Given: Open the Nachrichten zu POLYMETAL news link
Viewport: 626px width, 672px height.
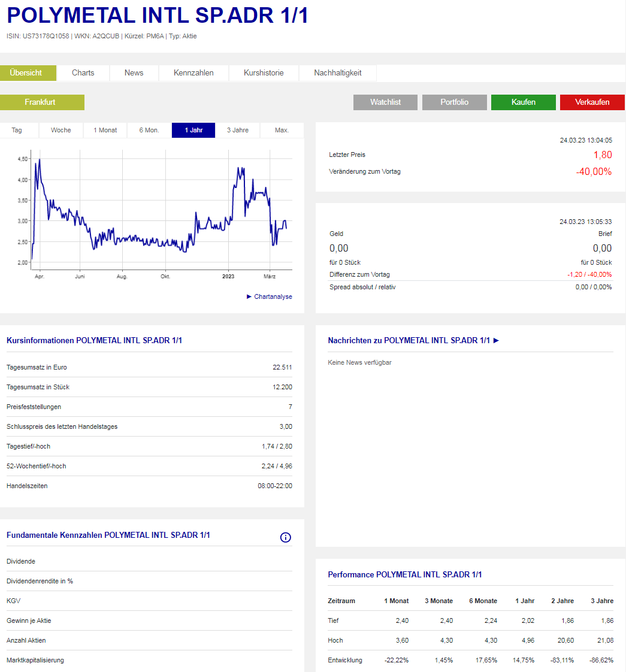Looking at the screenshot, I should coord(413,340).
